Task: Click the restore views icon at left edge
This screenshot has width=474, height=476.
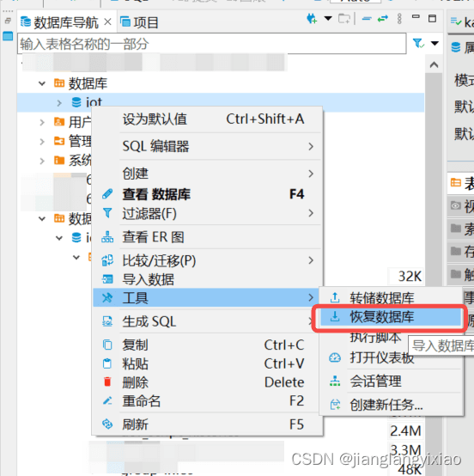Action: click(8, 21)
